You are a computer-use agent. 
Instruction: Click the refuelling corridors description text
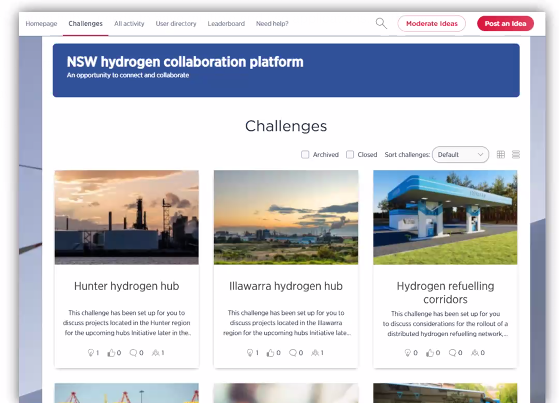point(445,324)
